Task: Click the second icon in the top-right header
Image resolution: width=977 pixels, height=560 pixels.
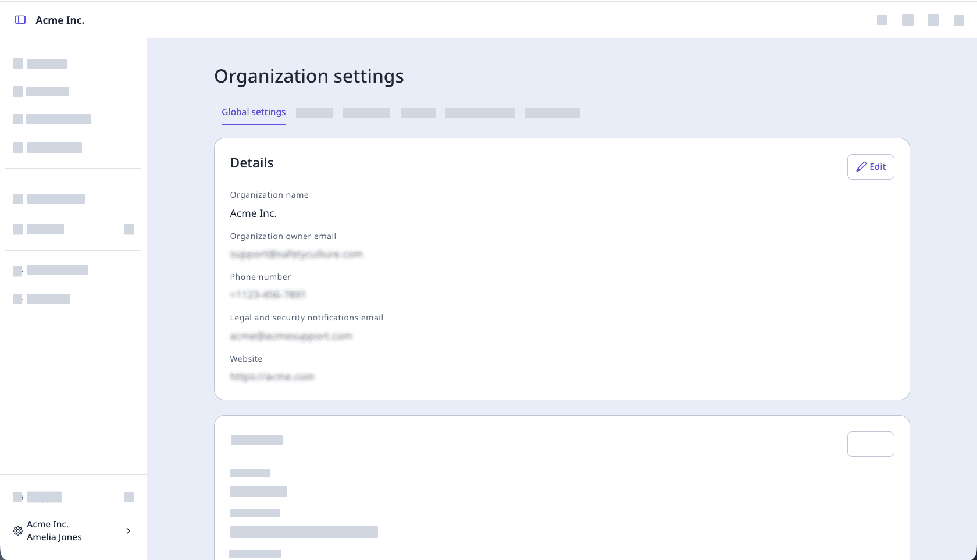Action: click(908, 19)
